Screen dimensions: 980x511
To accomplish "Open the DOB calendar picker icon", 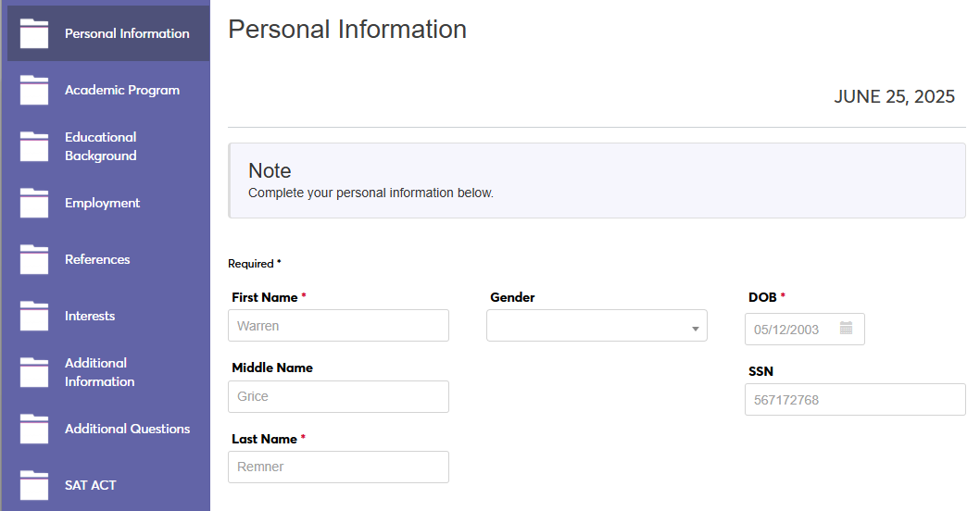I will pyautogui.click(x=846, y=328).
